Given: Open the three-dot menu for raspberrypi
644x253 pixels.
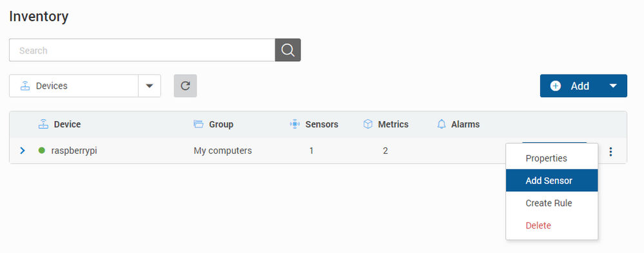Looking at the screenshot, I should coord(610,151).
